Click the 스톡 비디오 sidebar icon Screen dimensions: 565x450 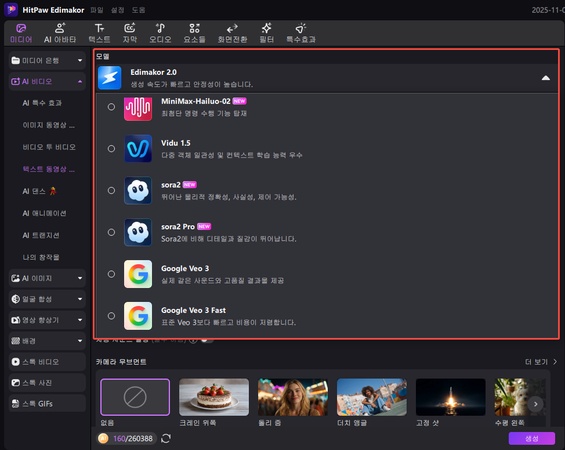(x=15, y=362)
